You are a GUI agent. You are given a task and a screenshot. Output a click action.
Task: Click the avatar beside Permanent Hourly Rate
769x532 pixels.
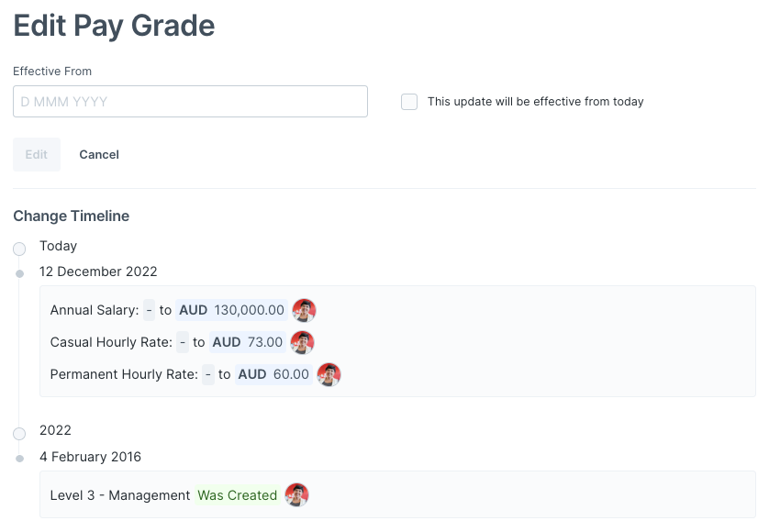329,374
